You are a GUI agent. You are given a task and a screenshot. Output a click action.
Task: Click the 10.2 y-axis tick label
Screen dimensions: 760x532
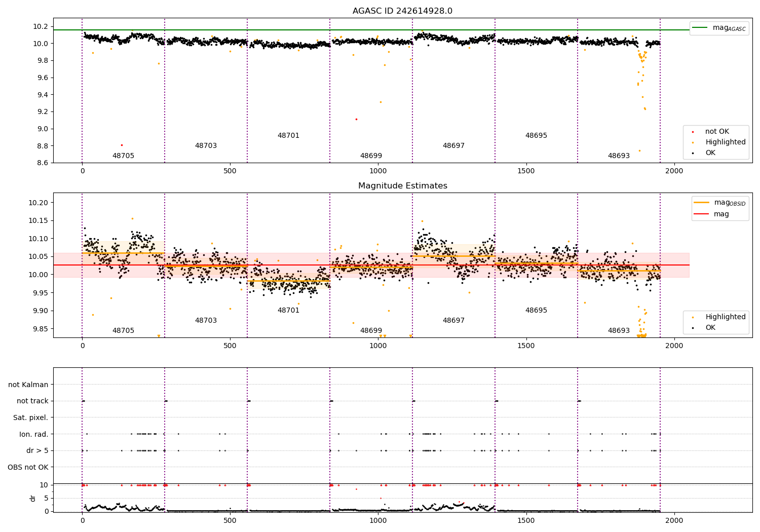41,26
